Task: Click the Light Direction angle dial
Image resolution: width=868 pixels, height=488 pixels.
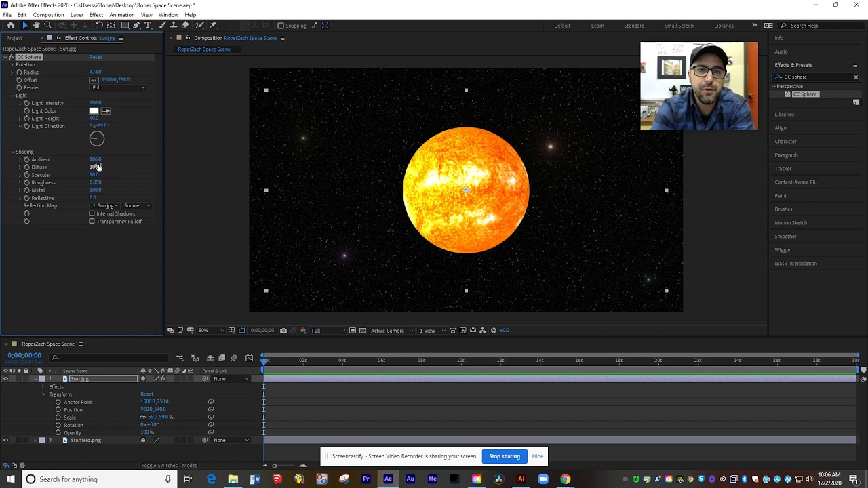Action: (x=97, y=139)
